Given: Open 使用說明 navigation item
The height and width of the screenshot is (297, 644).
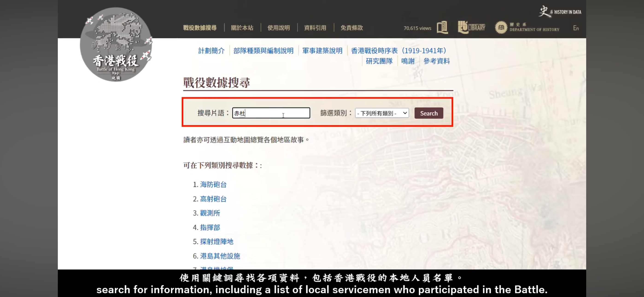Looking at the screenshot, I should (x=278, y=28).
